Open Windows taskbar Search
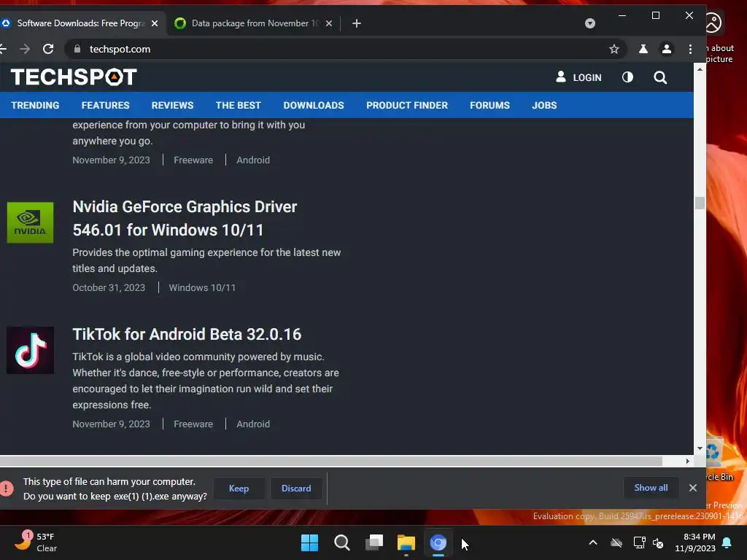The width and height of the screenshot is (747, 560). pyautogui.click(x=341, y=542)
